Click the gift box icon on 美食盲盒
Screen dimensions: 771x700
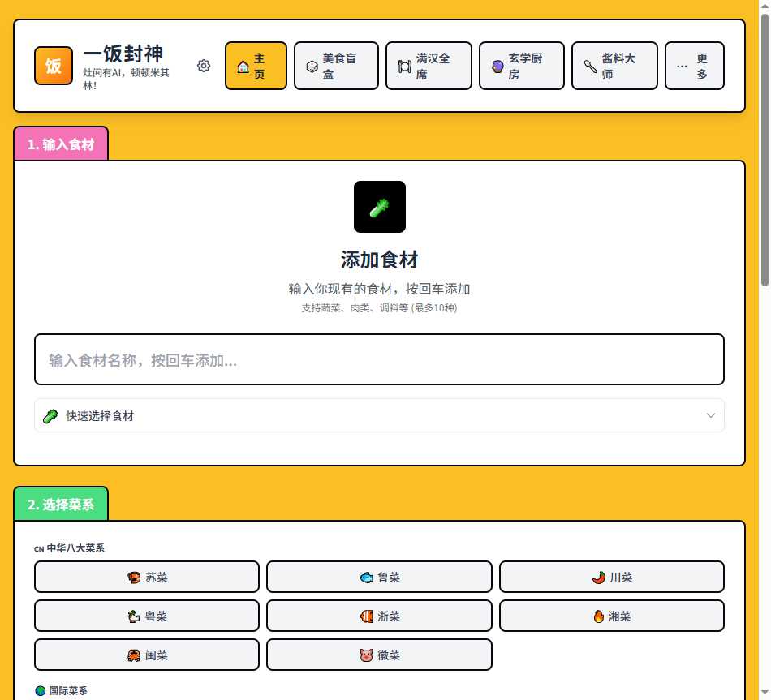[312, 66]
